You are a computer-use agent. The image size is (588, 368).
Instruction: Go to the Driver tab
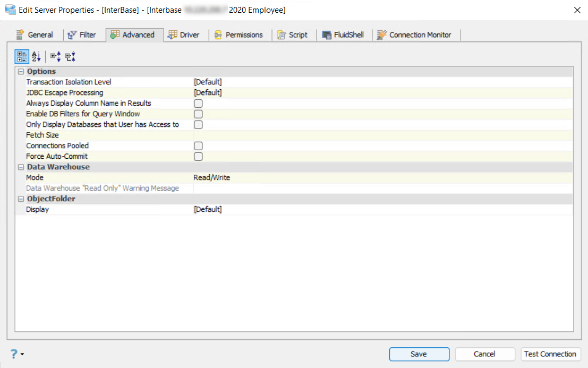184,35
